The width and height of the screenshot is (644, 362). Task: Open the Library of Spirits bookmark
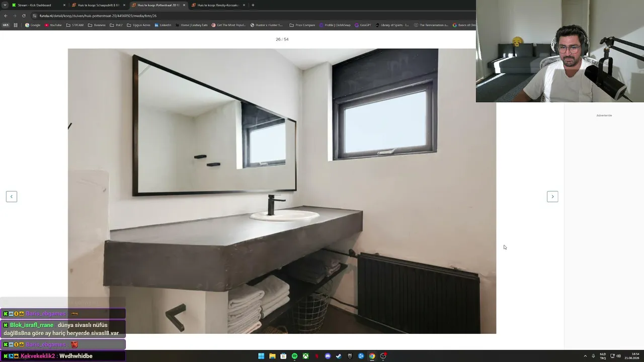click(392, 25)
